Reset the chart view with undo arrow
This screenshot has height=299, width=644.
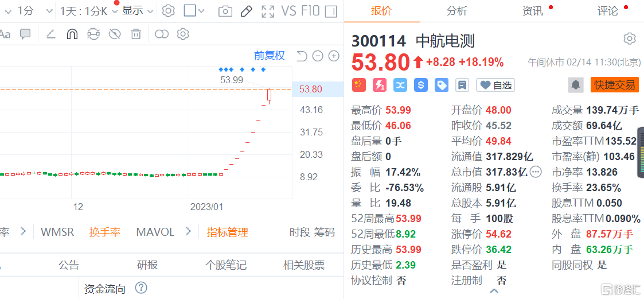[x=302, y=56]
